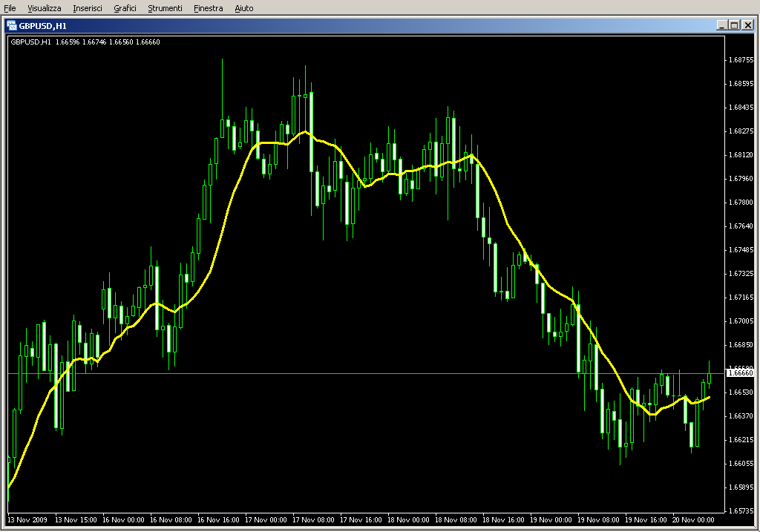The height and width of the screenshot is (532, 760).
Task: Click the 1.68120 price scale label
Action: pos(741,155)
